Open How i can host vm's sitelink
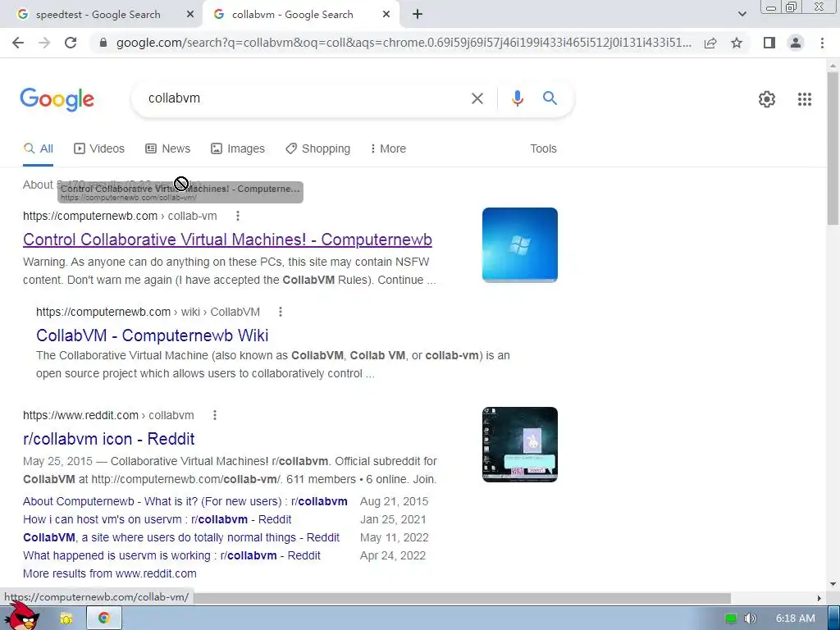Viewport: 840px width, 630px height. click(157, 519)
